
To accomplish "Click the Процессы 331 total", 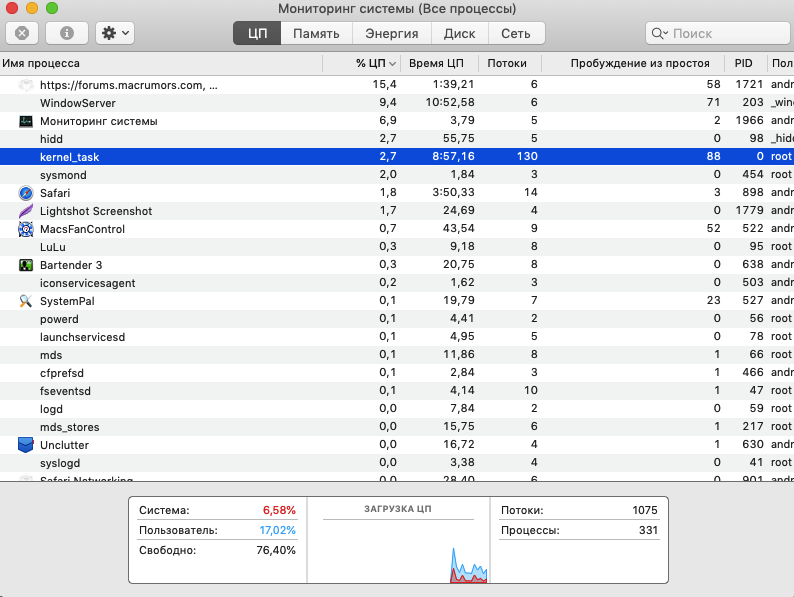I will click(x=648, y=530).
